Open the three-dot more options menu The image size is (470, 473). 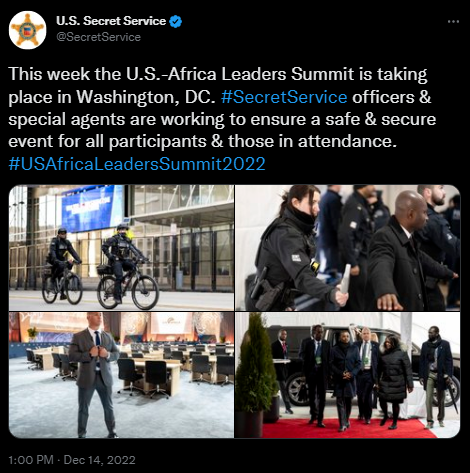pos(453,22)
